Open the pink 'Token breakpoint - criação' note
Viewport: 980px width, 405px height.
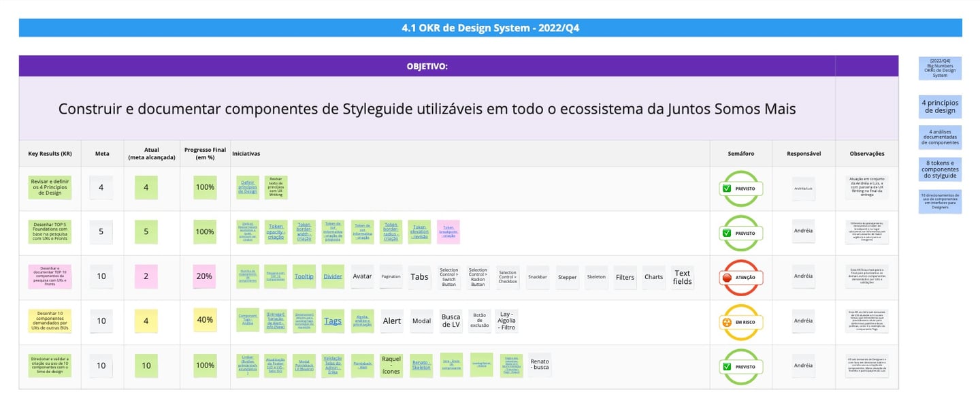tap(448, 231)
